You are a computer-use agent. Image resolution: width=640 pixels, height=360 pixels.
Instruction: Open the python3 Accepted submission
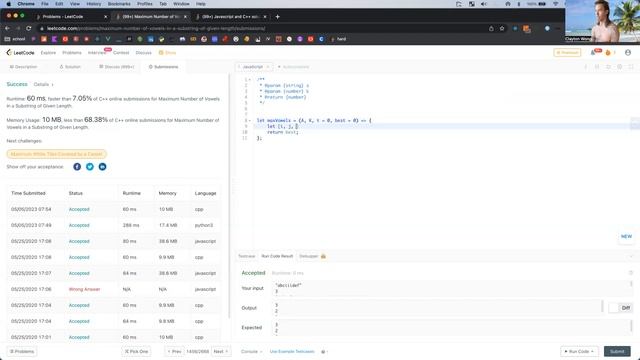point(113,225)
